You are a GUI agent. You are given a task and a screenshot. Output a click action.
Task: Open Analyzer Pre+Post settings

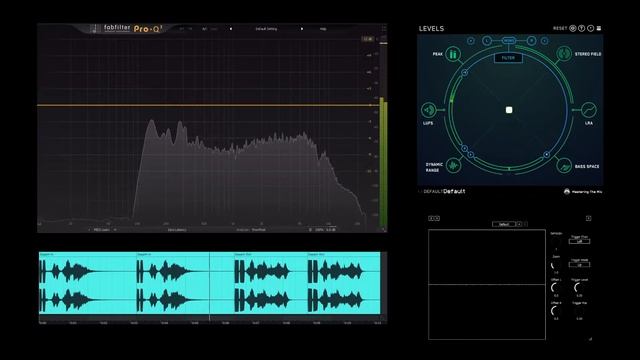click(x=251, y=230)
